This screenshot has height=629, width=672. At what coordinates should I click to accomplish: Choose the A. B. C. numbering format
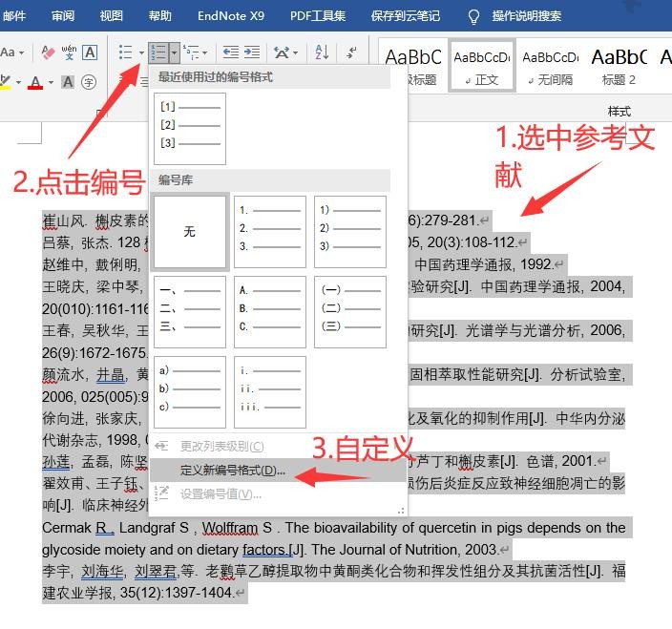tap(269, 312)
